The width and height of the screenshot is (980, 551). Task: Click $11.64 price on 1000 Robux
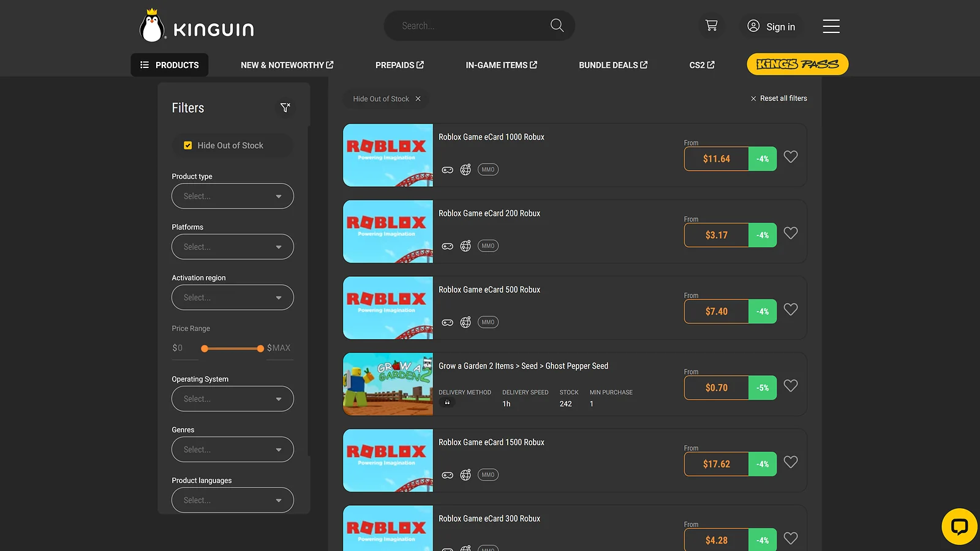pos(717,159)
